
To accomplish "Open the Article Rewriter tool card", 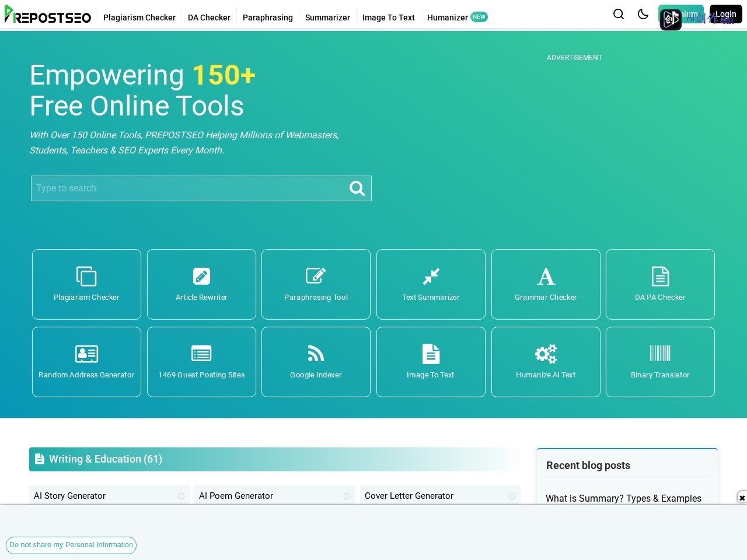I will click(201, 284).
